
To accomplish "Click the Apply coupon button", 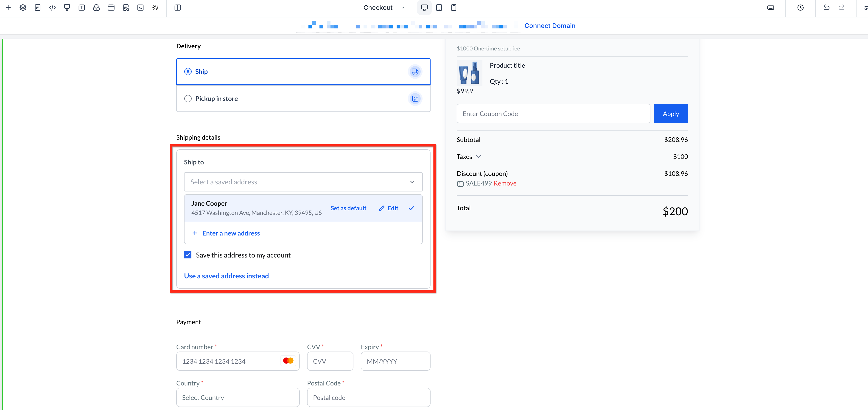I will (x=671, y=114).
